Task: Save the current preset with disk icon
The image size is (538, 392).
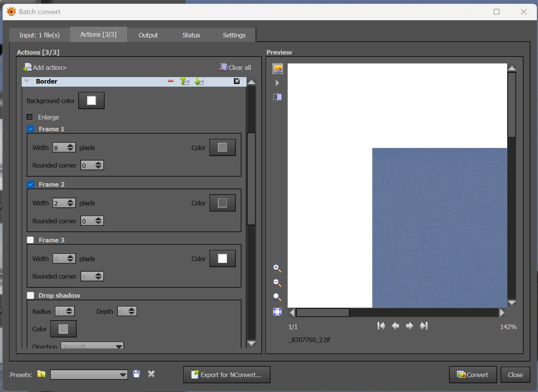Action: [136, 374]
